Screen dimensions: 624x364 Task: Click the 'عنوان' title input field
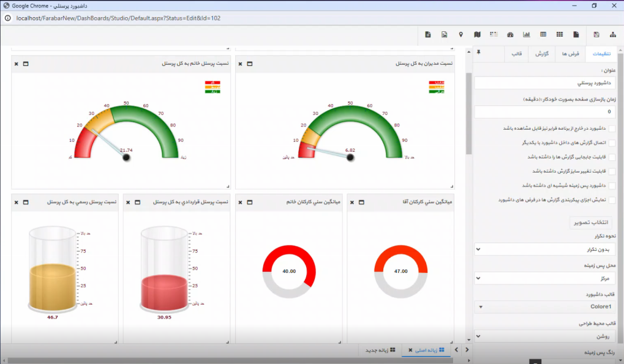[544, 83]
